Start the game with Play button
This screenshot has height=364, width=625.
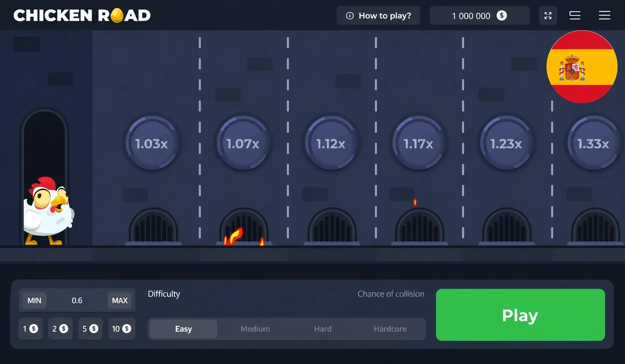pos(520,315)
